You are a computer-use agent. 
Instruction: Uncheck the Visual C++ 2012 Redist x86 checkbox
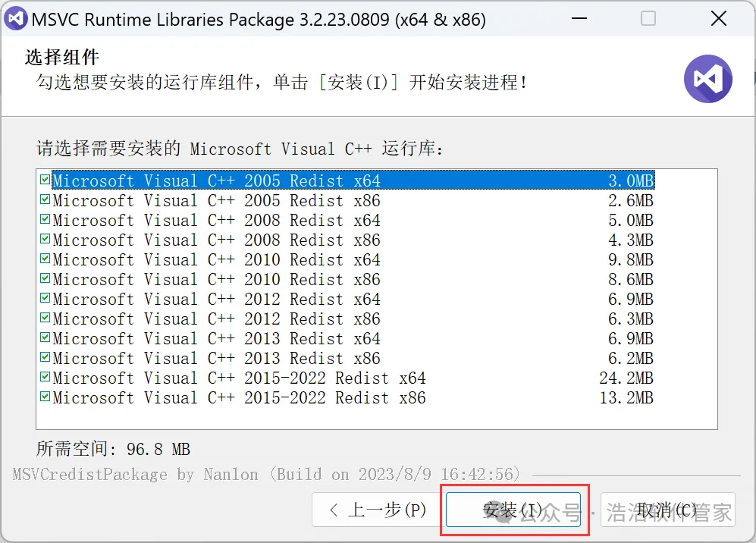(45, 319)
